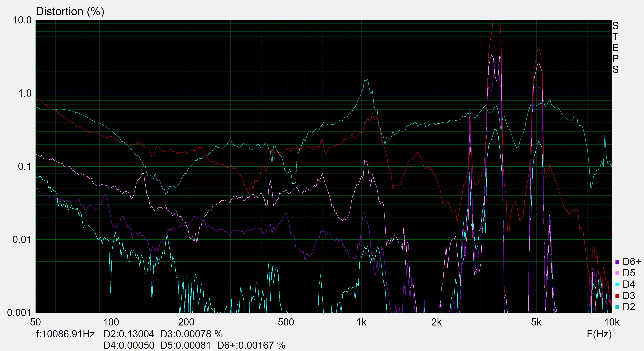644x351 pixels.
Task: Click the Distortion (%) axis title
Action: [x=70, y=12]
